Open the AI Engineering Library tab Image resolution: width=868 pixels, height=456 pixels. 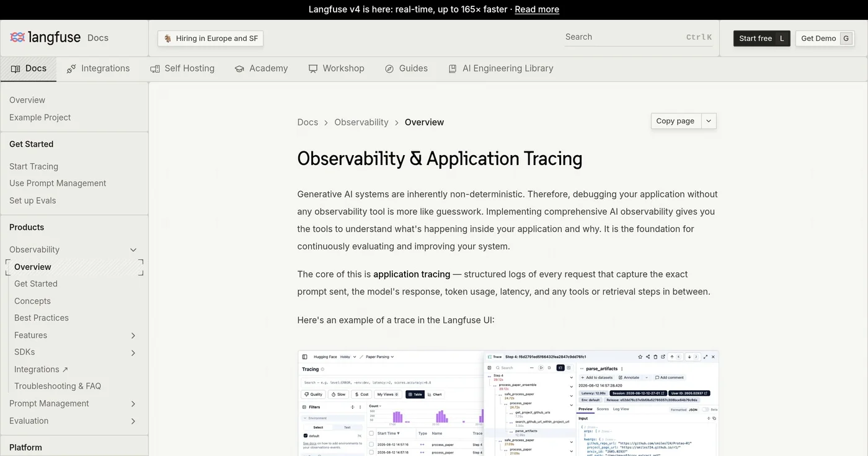click(x=501, y=69)
